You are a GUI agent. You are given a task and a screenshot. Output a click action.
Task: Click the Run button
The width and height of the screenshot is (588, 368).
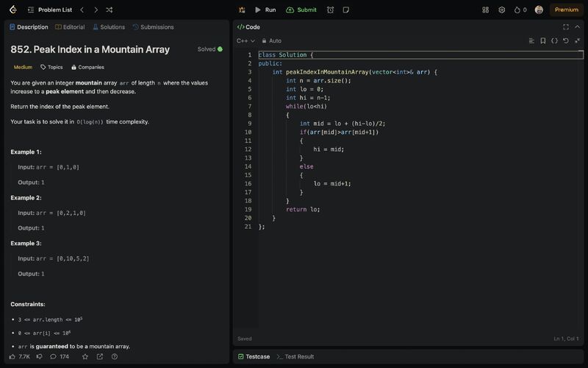point(265,10)
